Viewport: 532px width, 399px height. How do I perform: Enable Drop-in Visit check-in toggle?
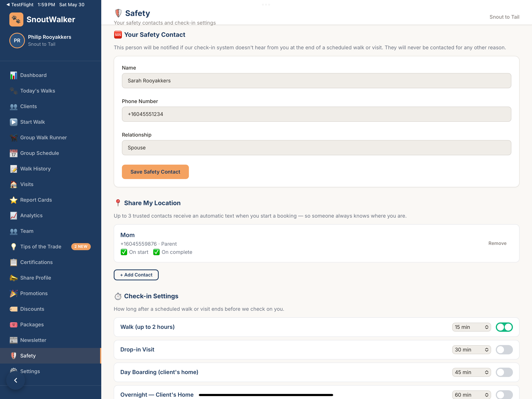504,350
